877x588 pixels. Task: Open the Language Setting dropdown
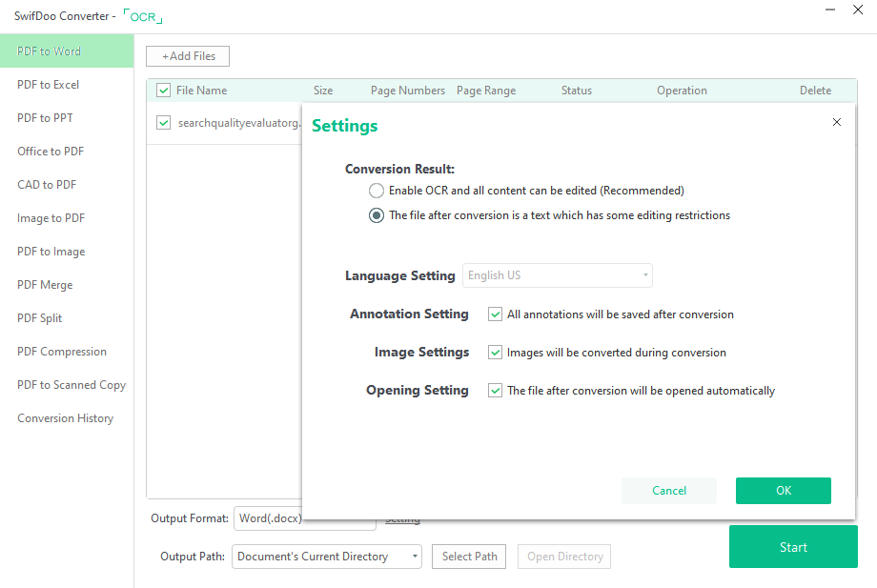pyautogui.click(x=557, y=275)
